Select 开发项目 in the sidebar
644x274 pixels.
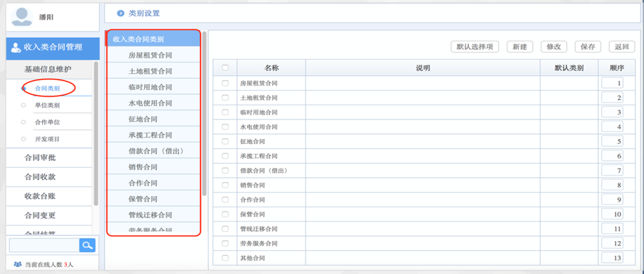tap(48, 139)
